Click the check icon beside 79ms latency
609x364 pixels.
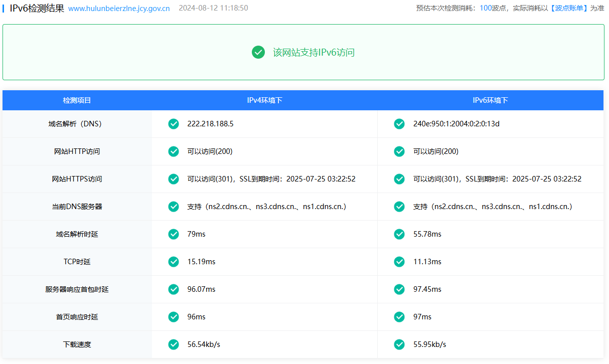[174, 234]
